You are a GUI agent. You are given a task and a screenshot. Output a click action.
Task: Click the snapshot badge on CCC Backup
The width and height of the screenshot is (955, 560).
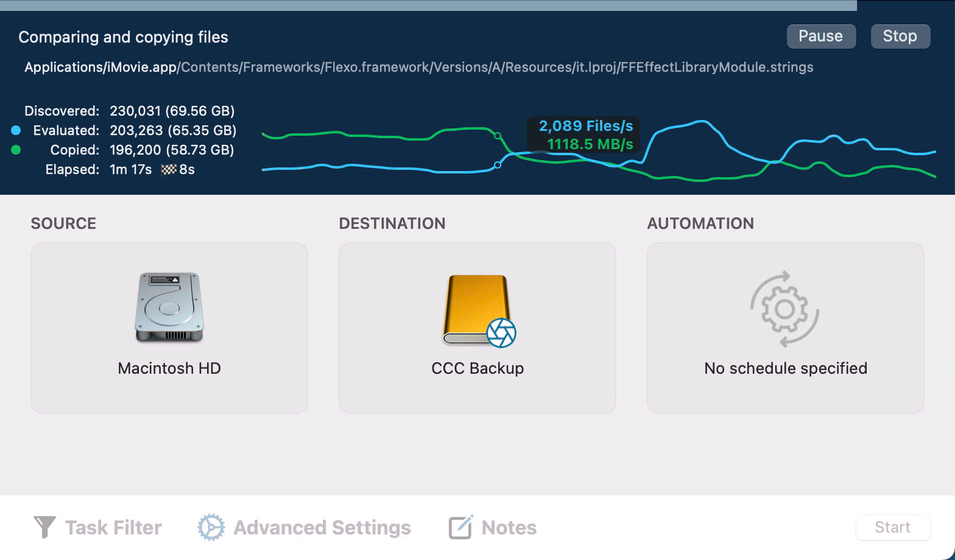pyautogui.click(x=501, y=333)
